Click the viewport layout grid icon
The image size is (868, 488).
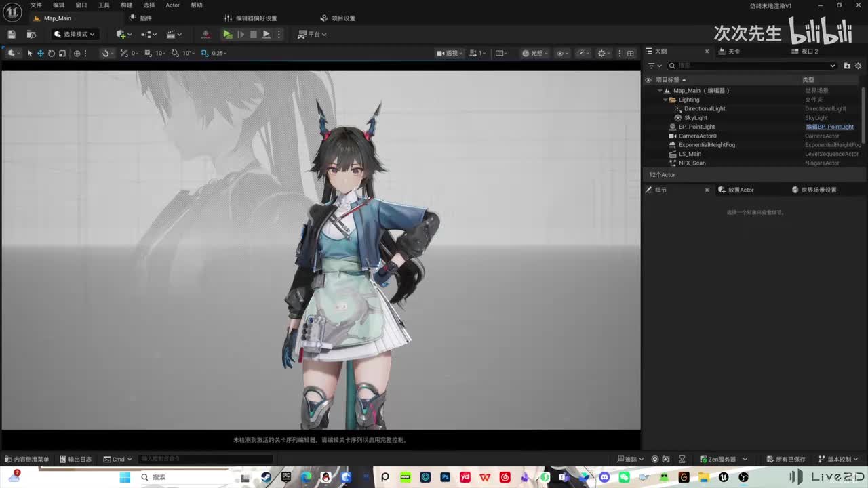630,53
